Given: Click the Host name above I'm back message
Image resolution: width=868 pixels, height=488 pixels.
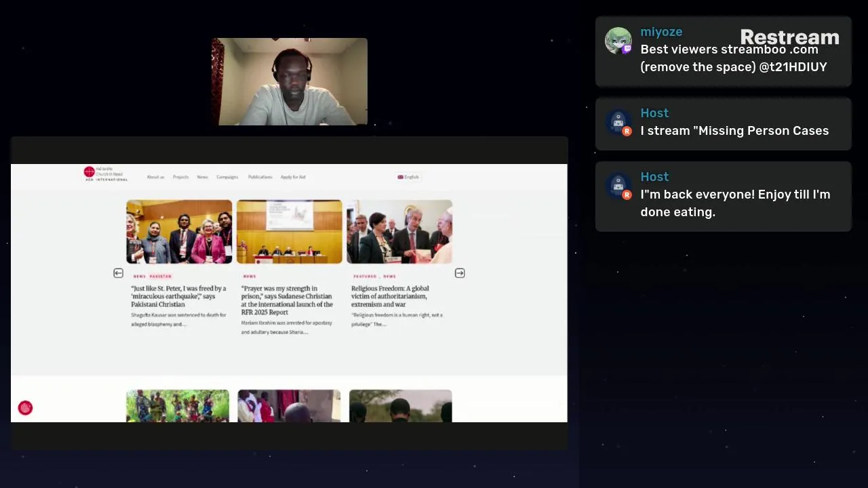Looking at the screenshot, I should tap(654, 177).
